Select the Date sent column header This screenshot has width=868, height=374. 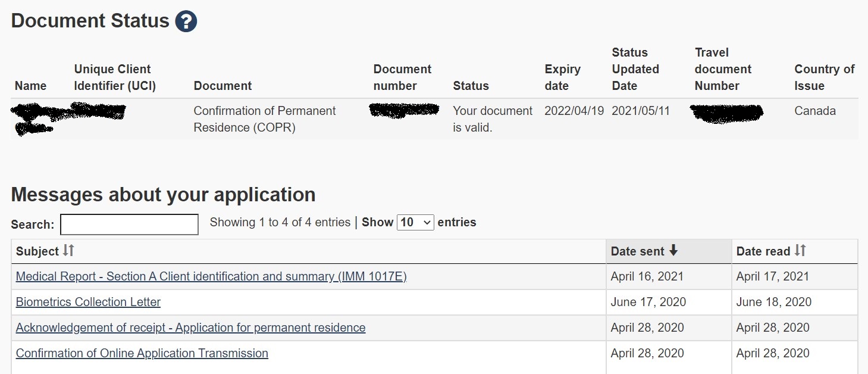[669, 251]
